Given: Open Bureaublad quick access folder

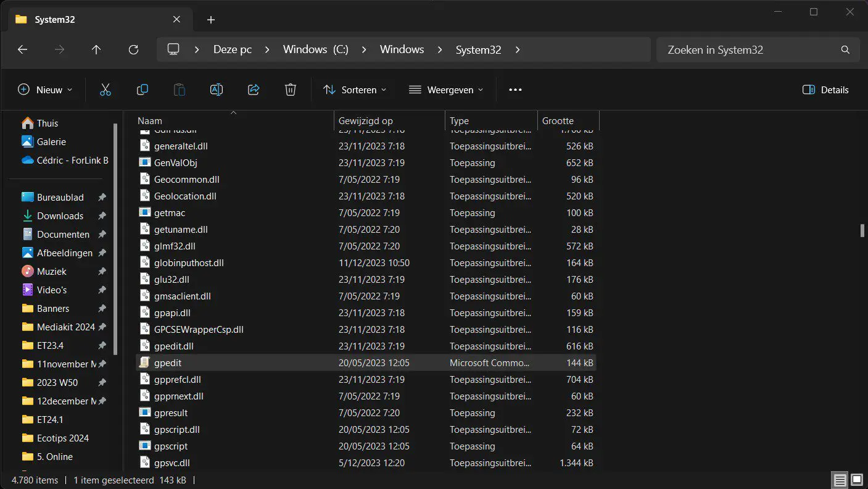Looking at the screenshot, I should 60,198.
